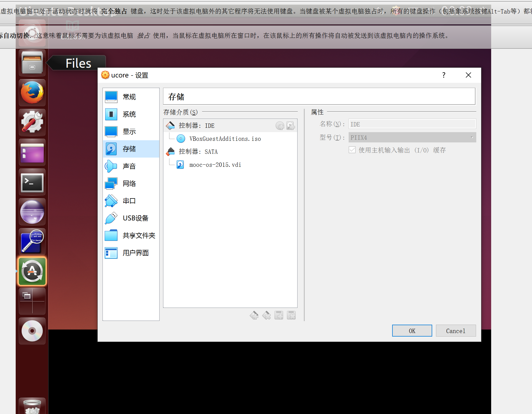The image size is (532, 414).
Task: Dismiss the dialog with Cancel
Action: pyautogui.click(x=456, y=331)
